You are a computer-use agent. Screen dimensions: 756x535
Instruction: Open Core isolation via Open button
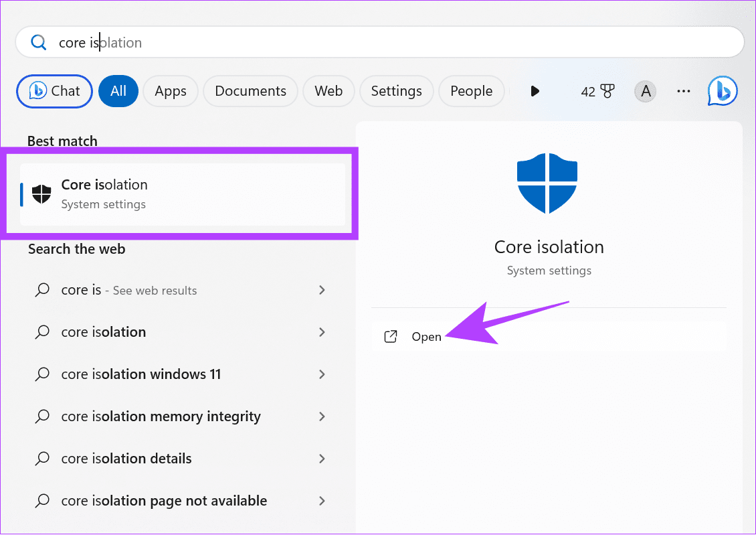click(x=426, y=337)
